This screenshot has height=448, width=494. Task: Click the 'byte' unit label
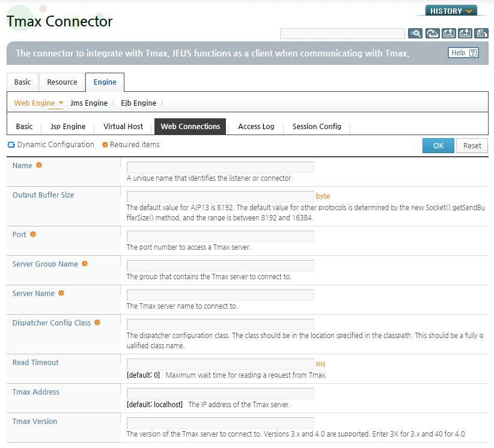pos(323,196)
